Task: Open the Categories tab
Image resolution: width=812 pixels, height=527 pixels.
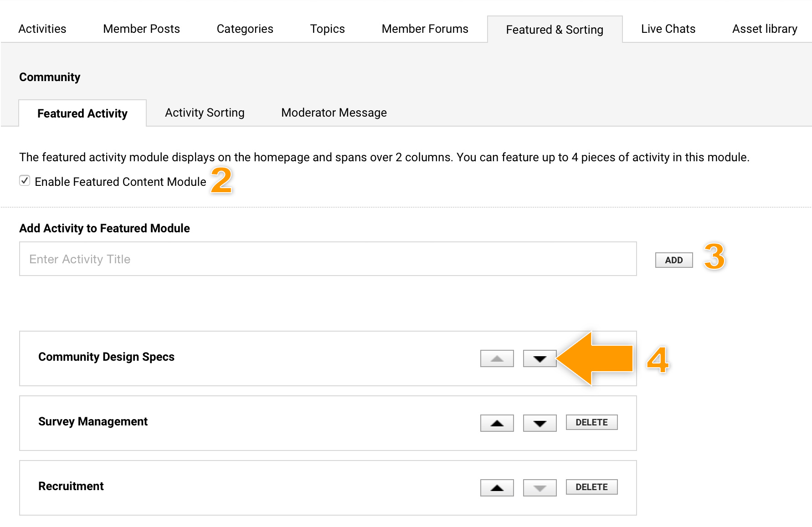Action: pyautogui.click(x=245, y=29)
